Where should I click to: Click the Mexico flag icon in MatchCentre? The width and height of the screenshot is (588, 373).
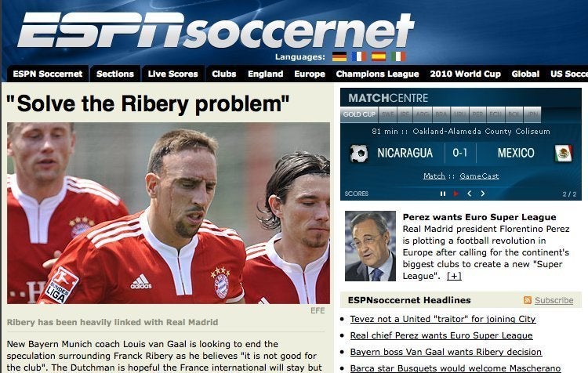[x=563, y=154]
